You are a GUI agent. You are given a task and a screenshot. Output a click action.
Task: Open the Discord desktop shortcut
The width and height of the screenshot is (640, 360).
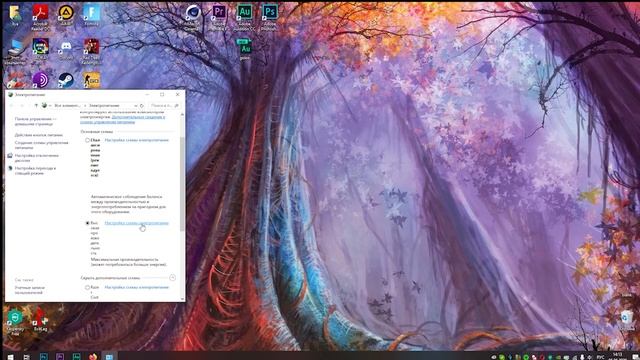(66, 50)
